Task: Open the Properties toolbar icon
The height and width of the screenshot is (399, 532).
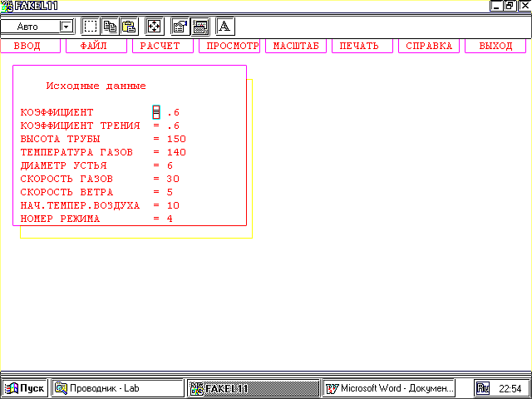Action: (x=180, y=27)
